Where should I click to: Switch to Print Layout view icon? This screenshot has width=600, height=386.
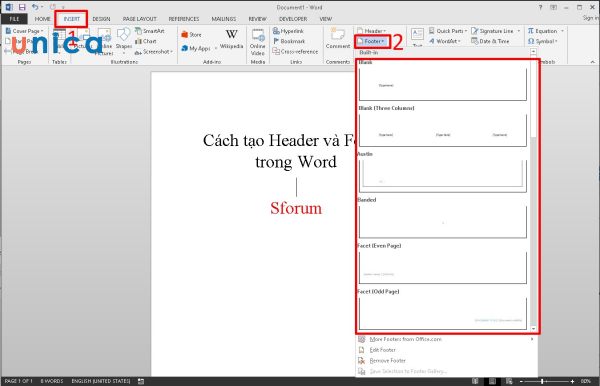pos(492,381)
